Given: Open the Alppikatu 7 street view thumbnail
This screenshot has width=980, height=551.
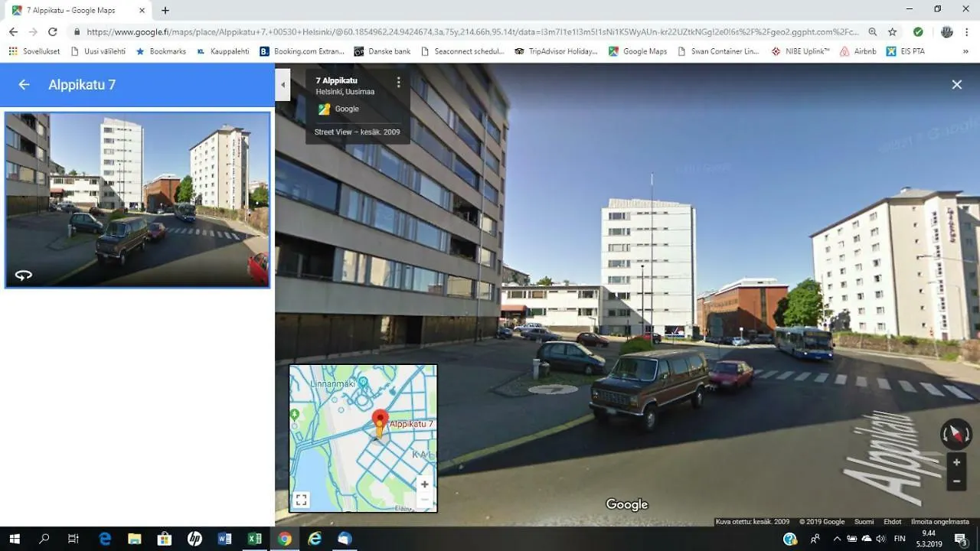Looking at the screenshot, I should [x=138, y=201].
